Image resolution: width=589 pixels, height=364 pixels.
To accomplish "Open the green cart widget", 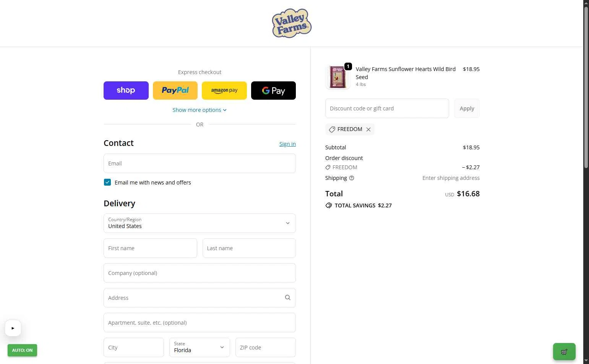I will click(564, 352).
